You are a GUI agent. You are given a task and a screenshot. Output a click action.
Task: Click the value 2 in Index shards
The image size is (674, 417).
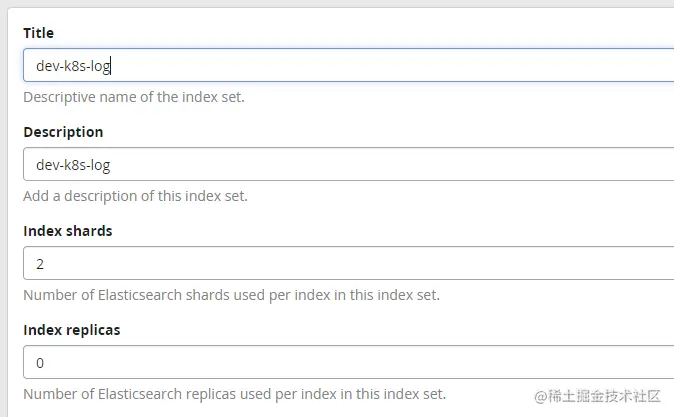click(x=40, y=264)
